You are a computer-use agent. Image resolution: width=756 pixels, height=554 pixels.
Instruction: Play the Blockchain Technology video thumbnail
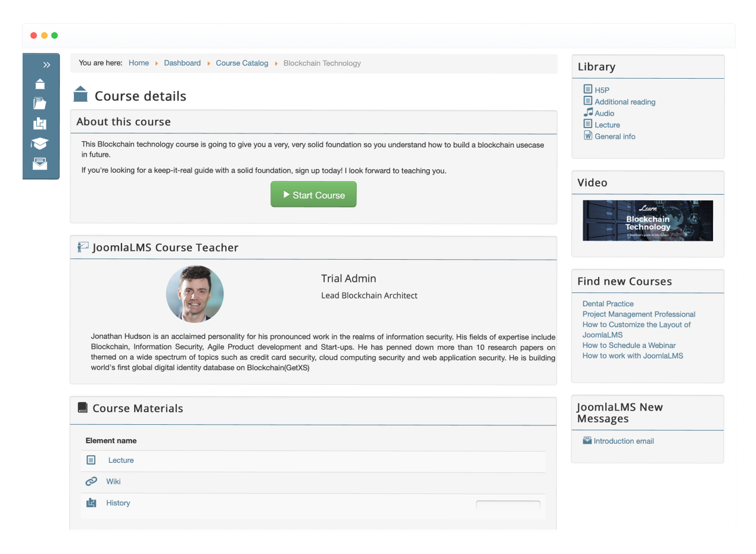(648, 220)
